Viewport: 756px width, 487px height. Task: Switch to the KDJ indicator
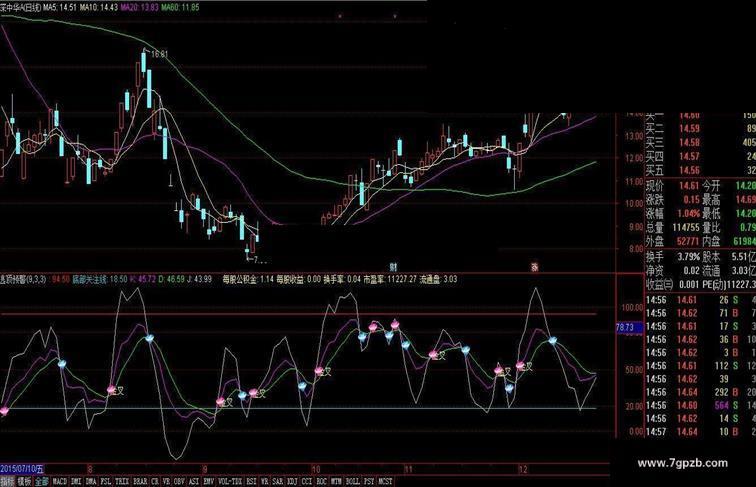pos(292,481)
